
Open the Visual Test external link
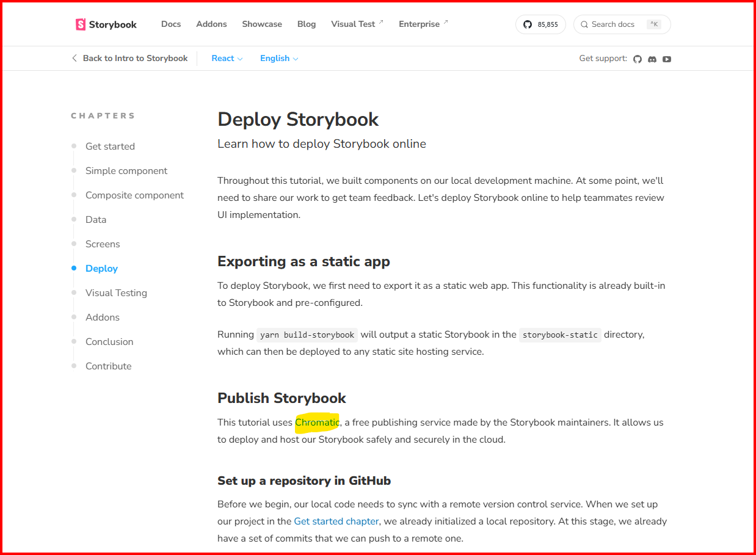point(357,24)
